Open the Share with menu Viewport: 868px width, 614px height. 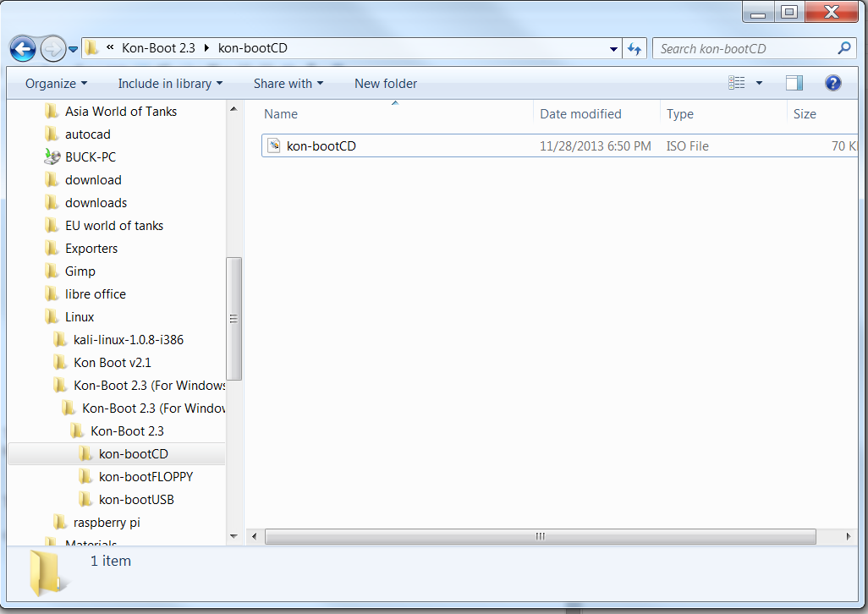(x=288, y=84)
